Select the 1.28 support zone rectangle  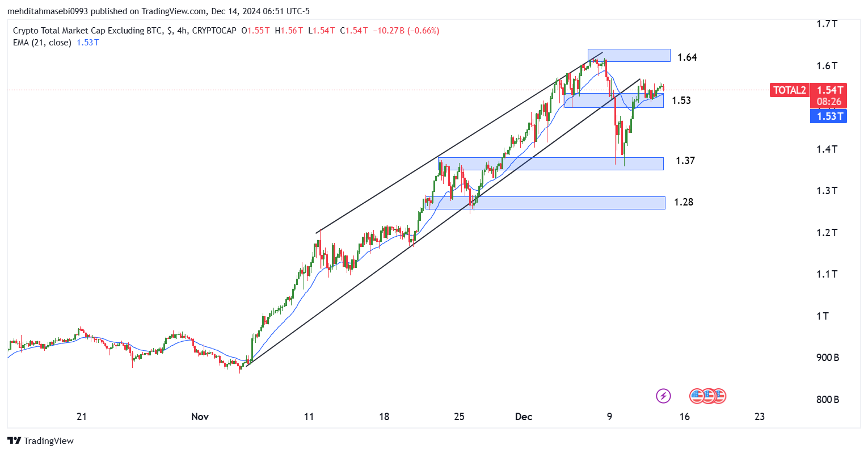point(545,203)
